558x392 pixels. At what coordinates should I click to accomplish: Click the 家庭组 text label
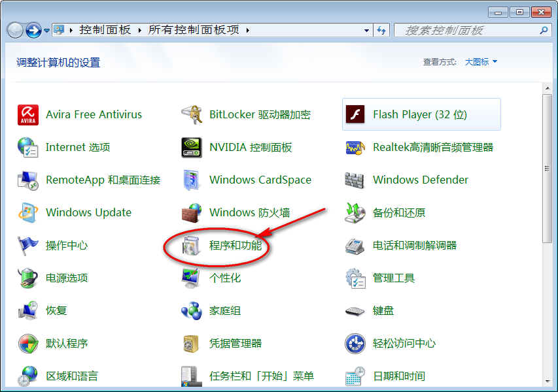pos(225,311)
